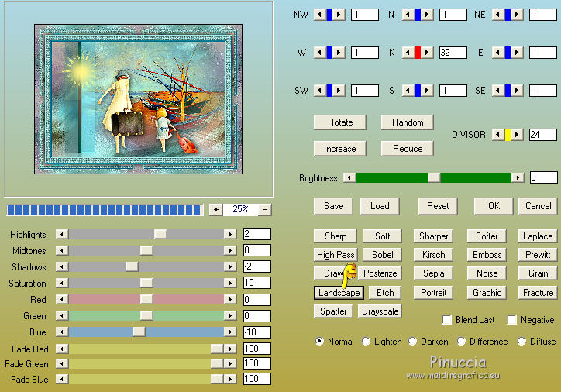Viewport: 561px width, 392px height.
Task: Click the Rotate button
Action: click(x=340, y=122)
